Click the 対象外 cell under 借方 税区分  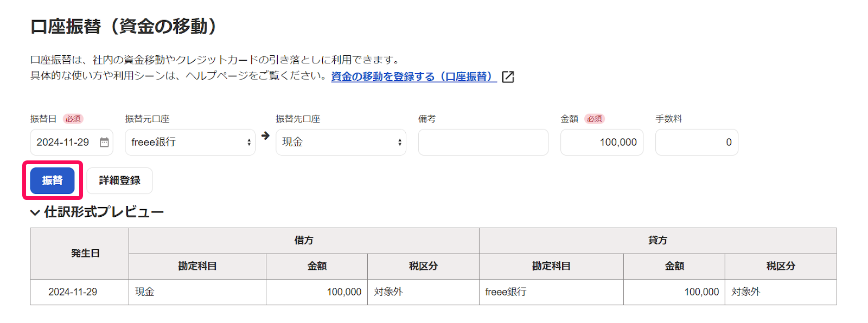(x=388, y=292)
